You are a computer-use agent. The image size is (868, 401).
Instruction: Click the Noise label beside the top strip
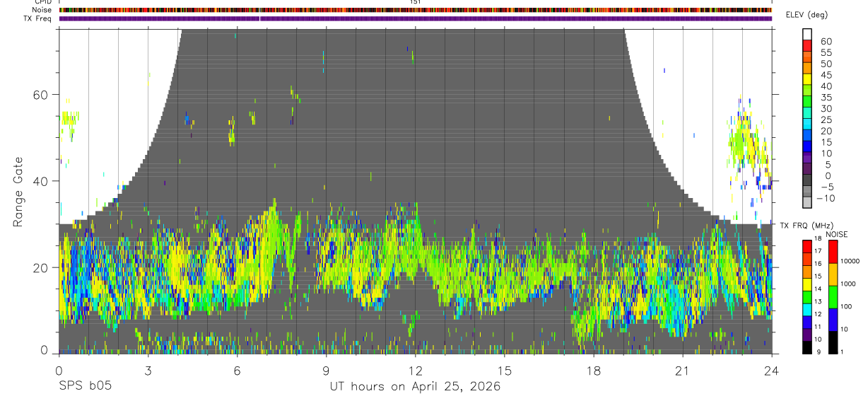pyautogui.click(x=42, y=10)
